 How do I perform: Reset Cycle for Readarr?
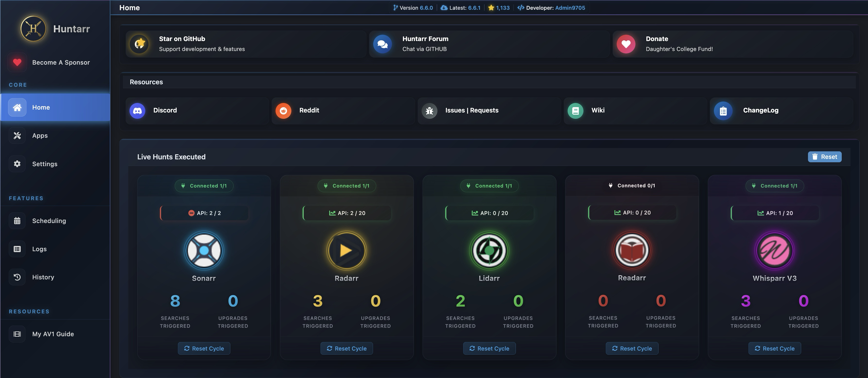tap(632, 348)
